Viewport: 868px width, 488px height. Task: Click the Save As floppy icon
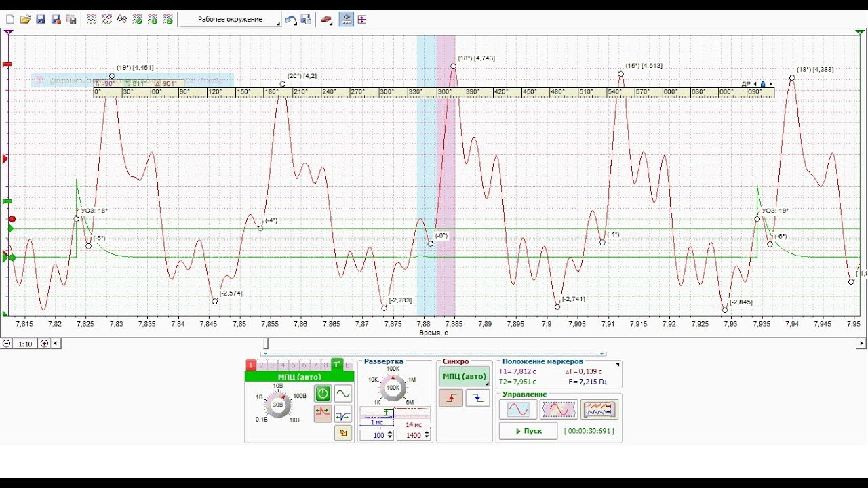click(56, 20)
